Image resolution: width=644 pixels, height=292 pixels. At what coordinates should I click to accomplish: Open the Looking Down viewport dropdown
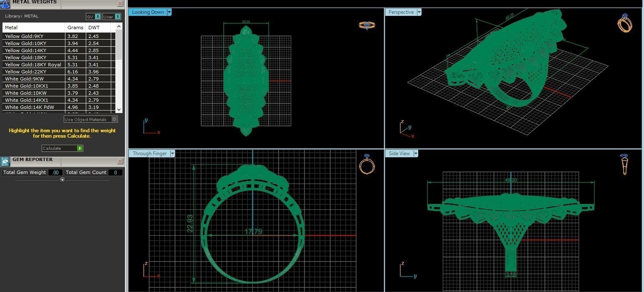click(x=169, y=12)
